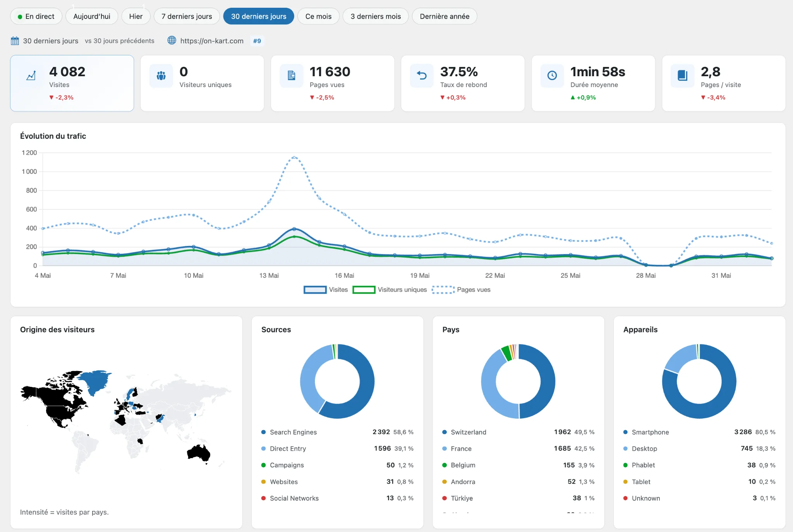Hide the Pages vues dotted series
This screenshot has width=793, height=532.
point(461,289)
